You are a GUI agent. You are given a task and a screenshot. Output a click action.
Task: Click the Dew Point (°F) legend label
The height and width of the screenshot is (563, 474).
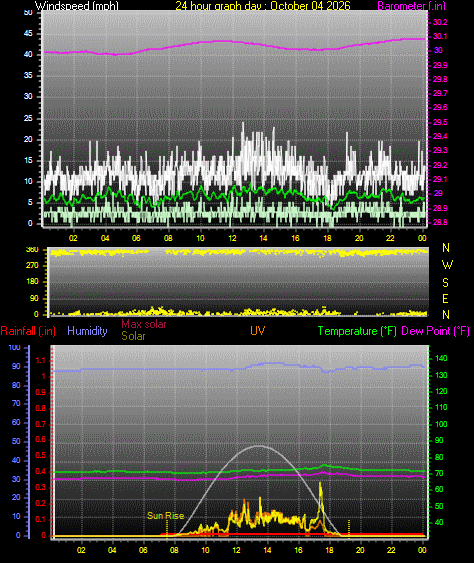[x=435, y=331]
